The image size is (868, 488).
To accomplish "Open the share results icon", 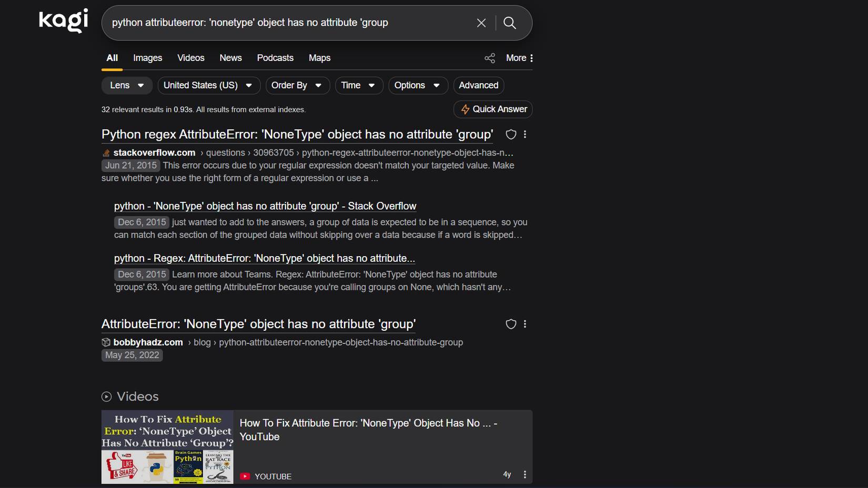I will 490,58.
